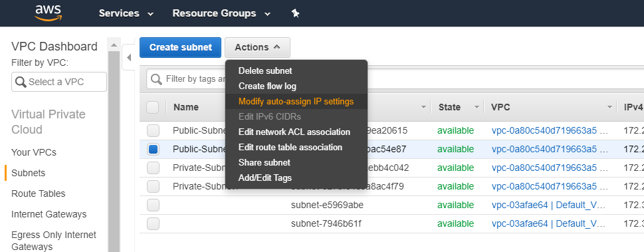Open VPC link in subnet-e5969abe row
Viewport: 644px width, 252px height.
(548, 205)
